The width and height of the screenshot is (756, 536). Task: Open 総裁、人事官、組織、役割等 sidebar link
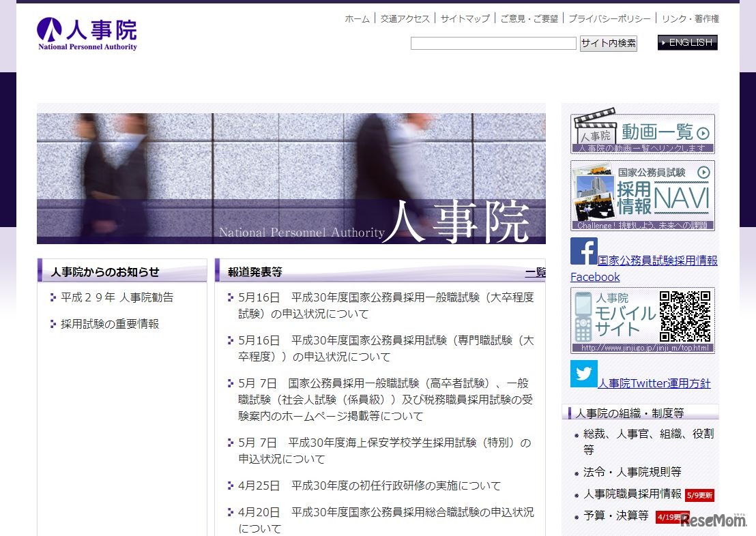[648, 441]
